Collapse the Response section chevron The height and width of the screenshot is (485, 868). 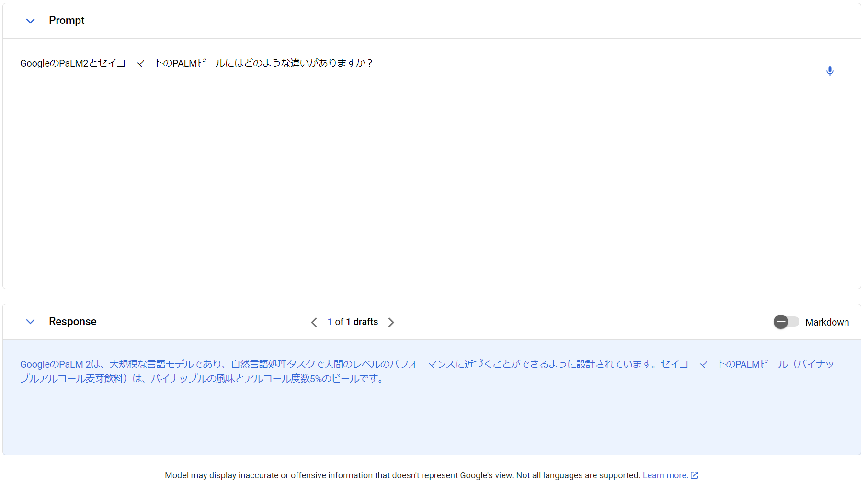pyautogui.click(x=30, y=322)
